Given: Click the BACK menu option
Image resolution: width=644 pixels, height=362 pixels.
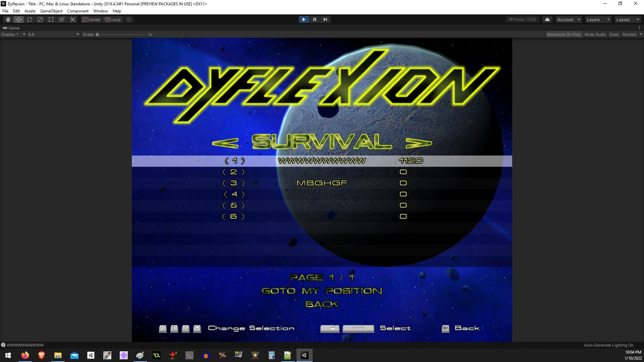Looking at the screenshot, I should click(322, 304).
